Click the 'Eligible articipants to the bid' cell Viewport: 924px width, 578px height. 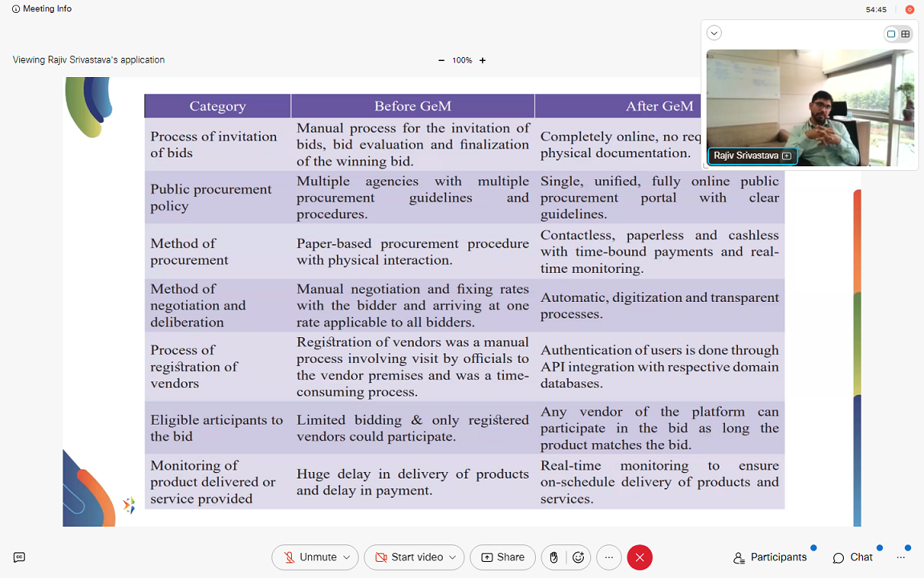tap(217, 428)
